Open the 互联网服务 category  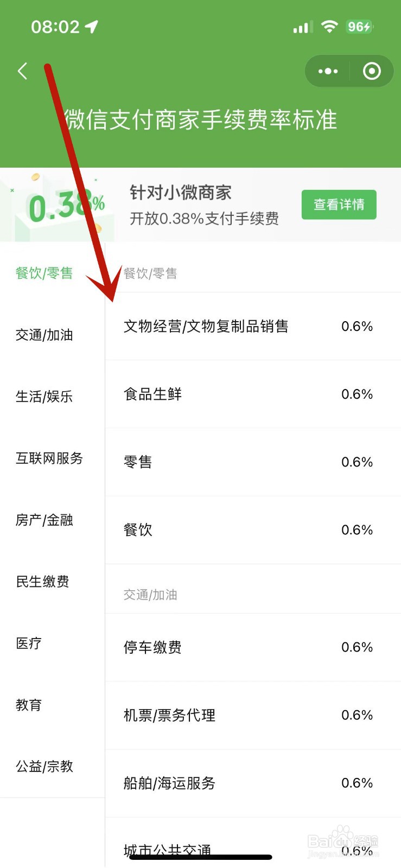49,458
